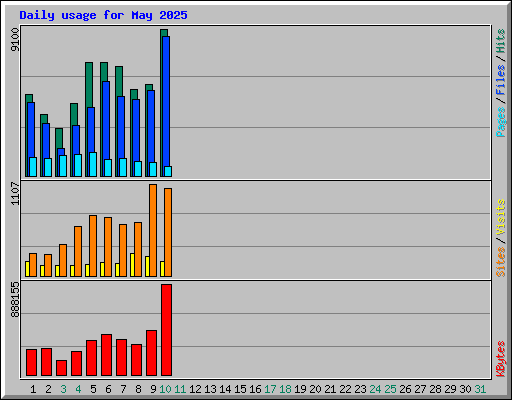Click green day label 24 on x-axis
The image size is (512, 400).
click(375, 389)
